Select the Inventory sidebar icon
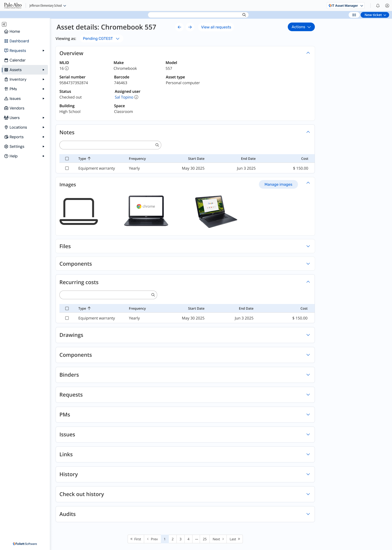The width and height of the screenshot is (392, 550). (6, 79)
